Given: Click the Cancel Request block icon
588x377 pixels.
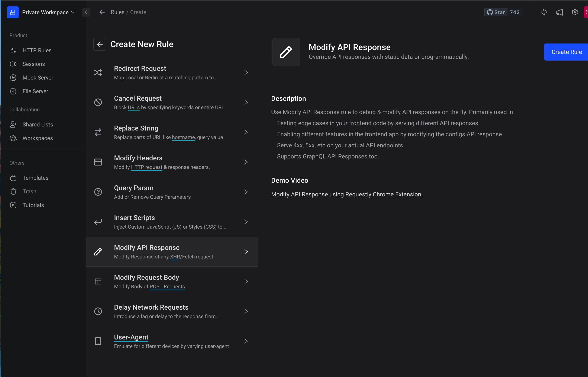Looking at the screenshot, I should [x=98, y=102].
